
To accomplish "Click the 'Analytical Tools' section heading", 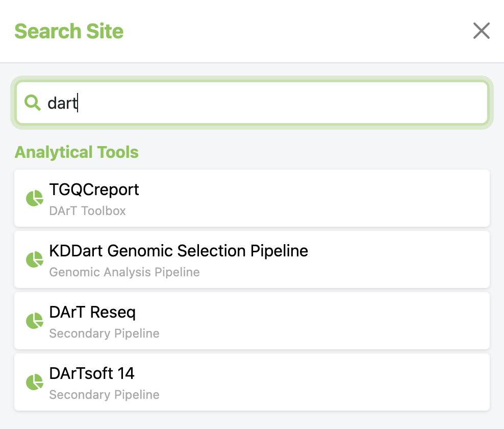I will (77, 152).
